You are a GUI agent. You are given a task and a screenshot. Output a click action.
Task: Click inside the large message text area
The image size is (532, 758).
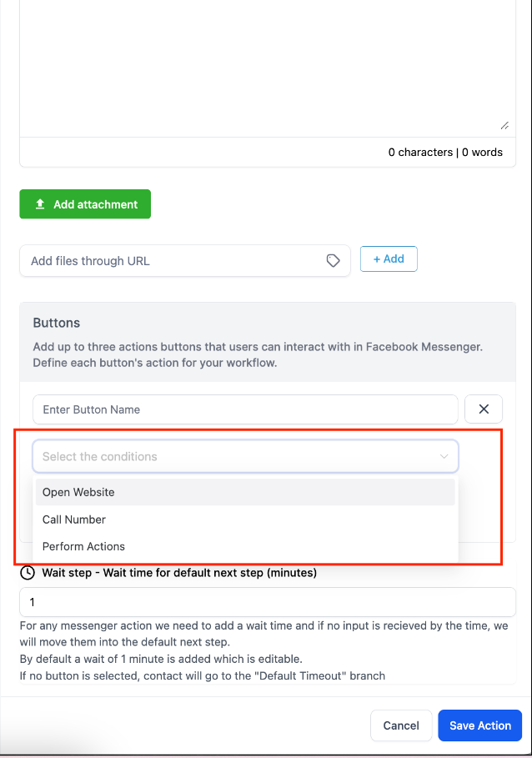[x=267, y=67]
